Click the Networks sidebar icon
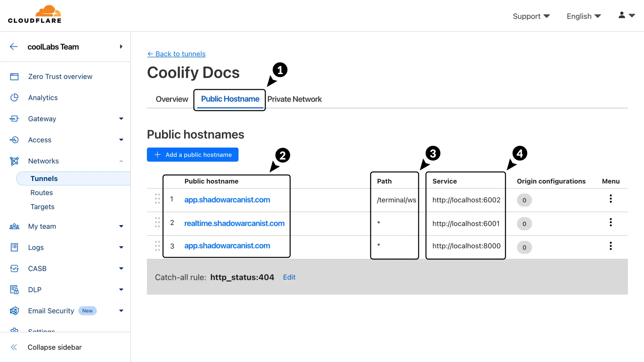This screenshot has height=362, width=644. point(14,161)
